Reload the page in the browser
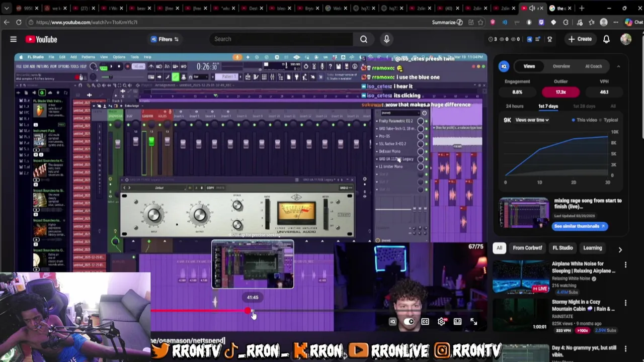 click(x=19, y=22)
